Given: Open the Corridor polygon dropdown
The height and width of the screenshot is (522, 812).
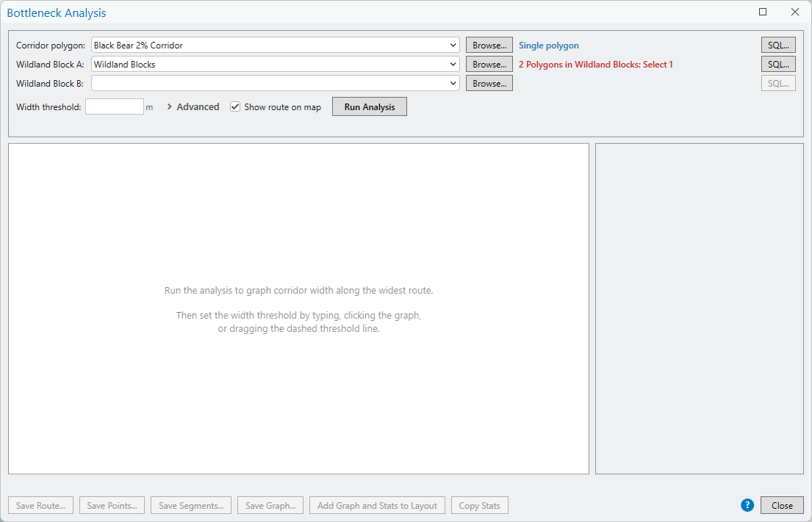Looking at the screenshot, I should pos(453,45).
